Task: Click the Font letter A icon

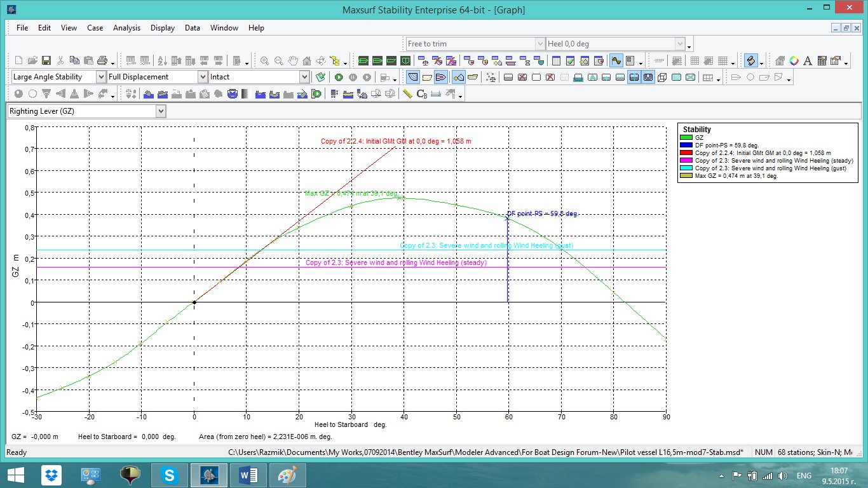Action: click(808, 61)
